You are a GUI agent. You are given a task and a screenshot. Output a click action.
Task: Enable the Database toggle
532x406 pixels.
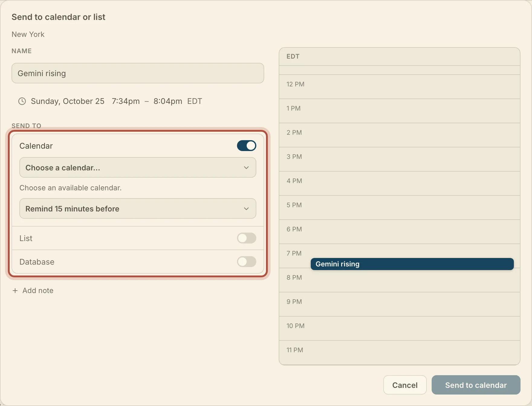coord(246,262)
